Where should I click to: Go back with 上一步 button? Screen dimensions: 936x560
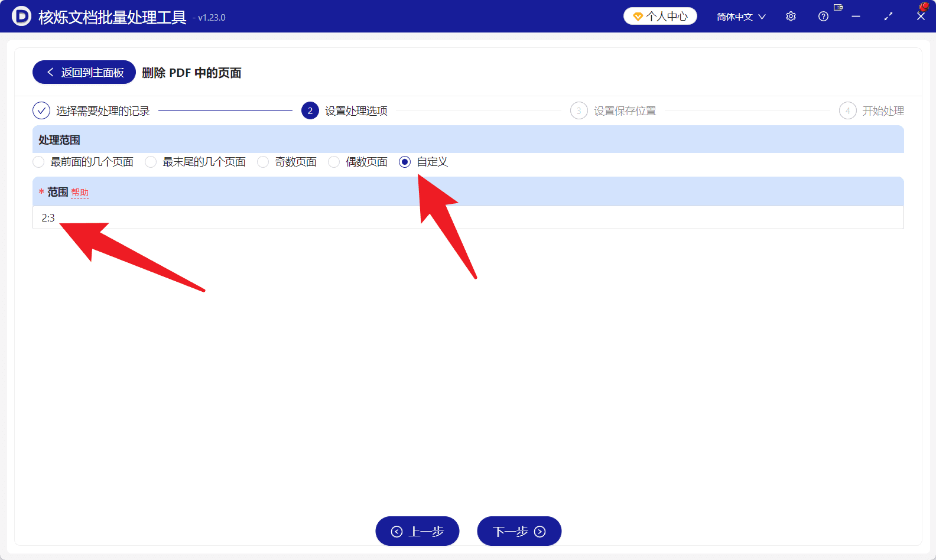(417, 531)
